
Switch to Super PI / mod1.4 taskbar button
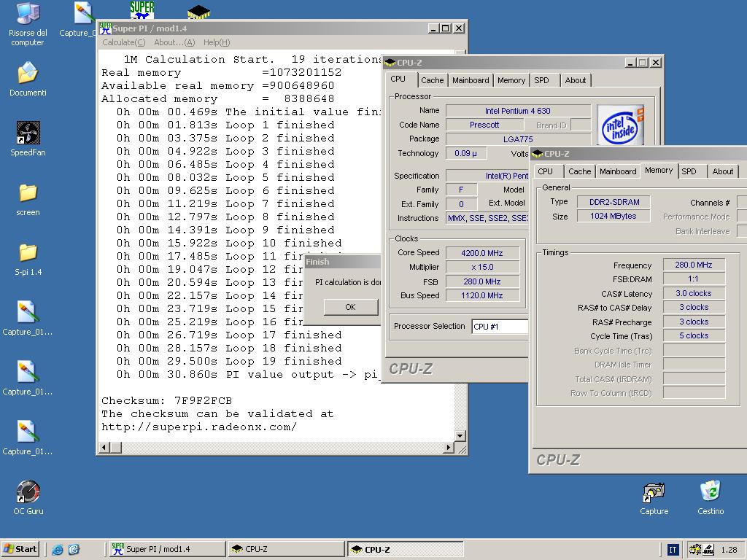pos(166,549)
